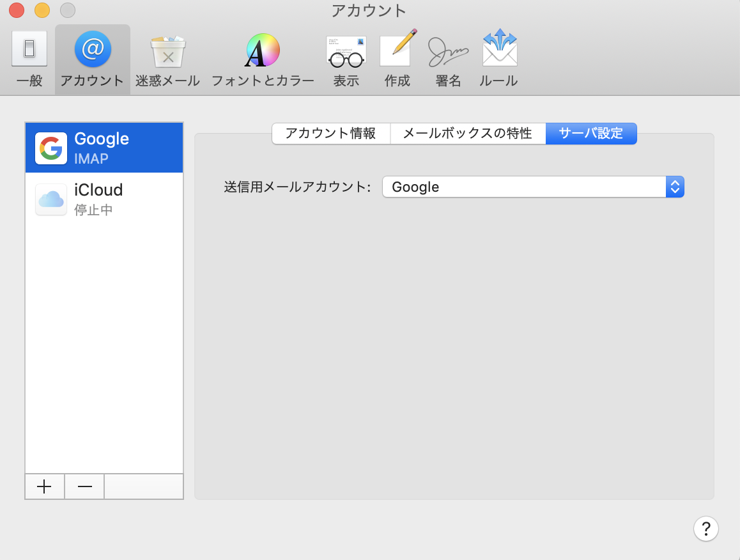
Task: Open Fonts and Colors (フォントとカラー) pane
Action: click(x=263, y=59)
